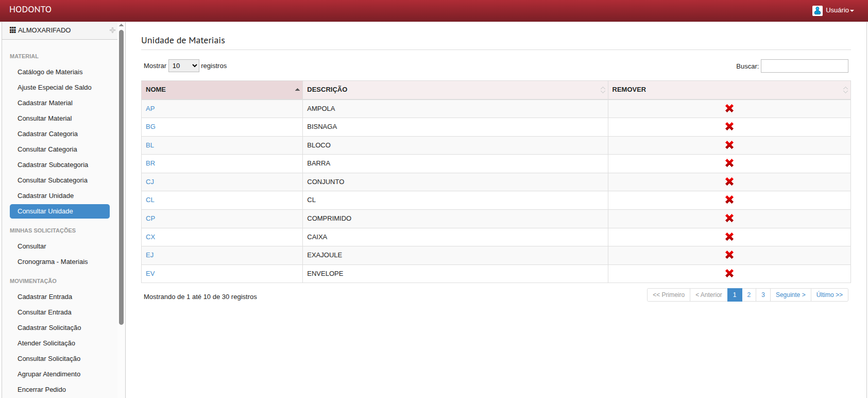Focus the Buscar search field
This screenshot has width=868, height=398.
(804, 66)
